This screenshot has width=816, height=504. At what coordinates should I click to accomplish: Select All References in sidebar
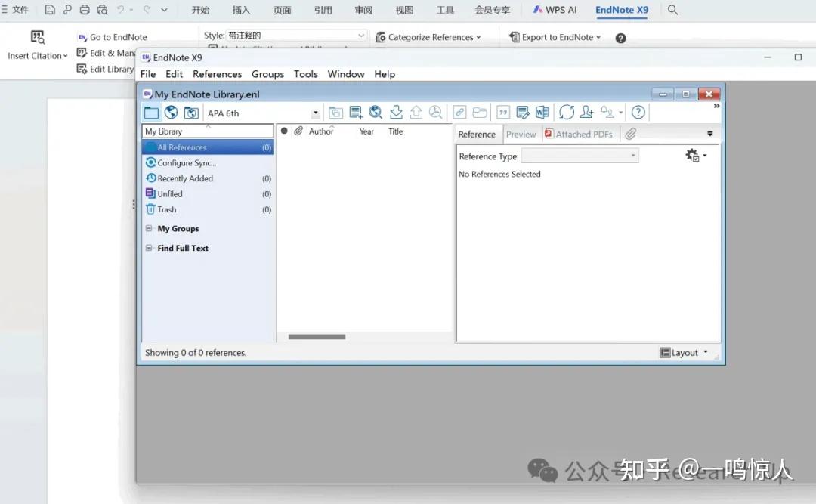click(184, 147)
